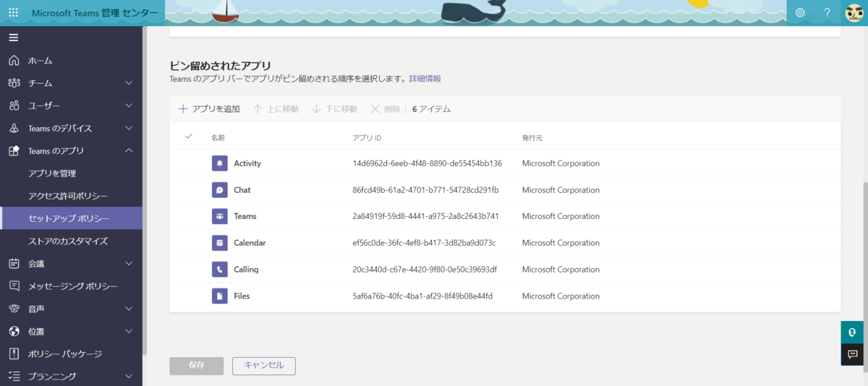Image resolution: width=868 pixels, height=386 pixels.
Task: Click 上に移動 toolbar button
Action: 276,109
